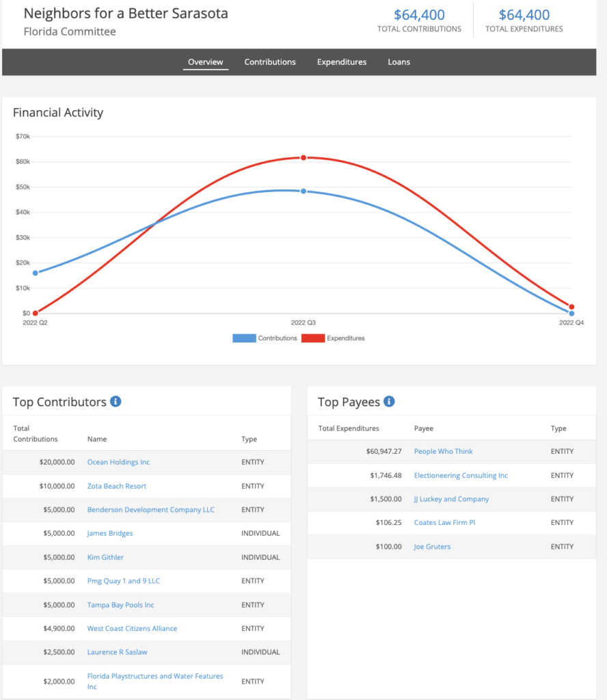
Task: Toggle the red Expenditures legend swatch
Action: click(313, 338)
